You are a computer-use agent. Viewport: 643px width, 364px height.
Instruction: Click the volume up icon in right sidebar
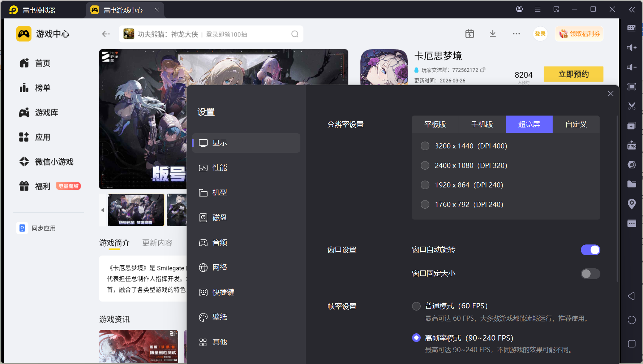click(631, 48)
